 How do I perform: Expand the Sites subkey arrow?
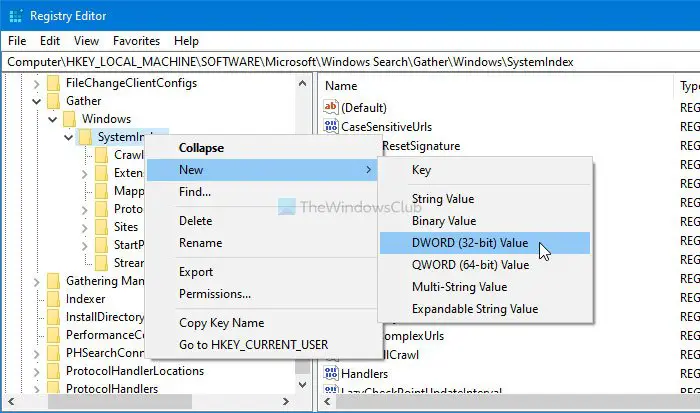coord(84,228)
